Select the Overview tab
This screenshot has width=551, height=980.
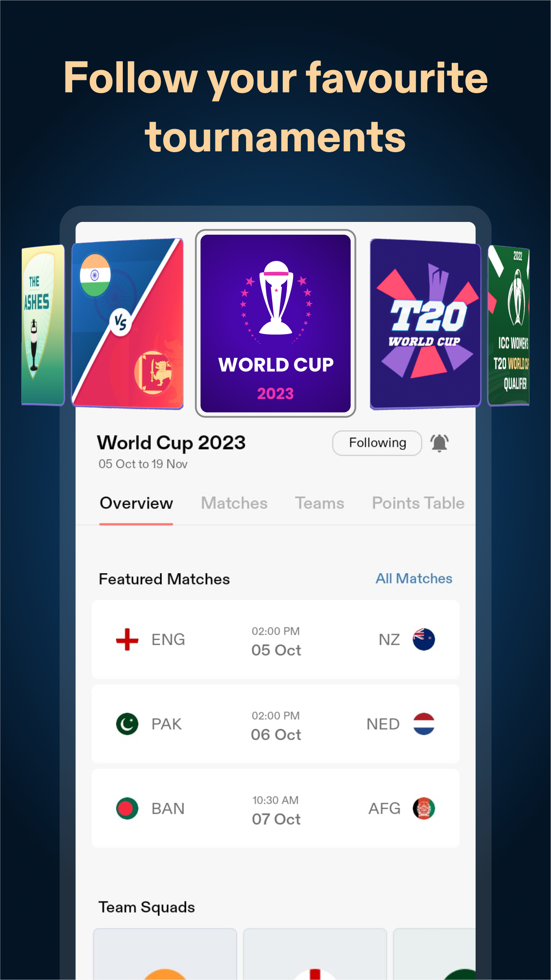[x=136, y=503]
